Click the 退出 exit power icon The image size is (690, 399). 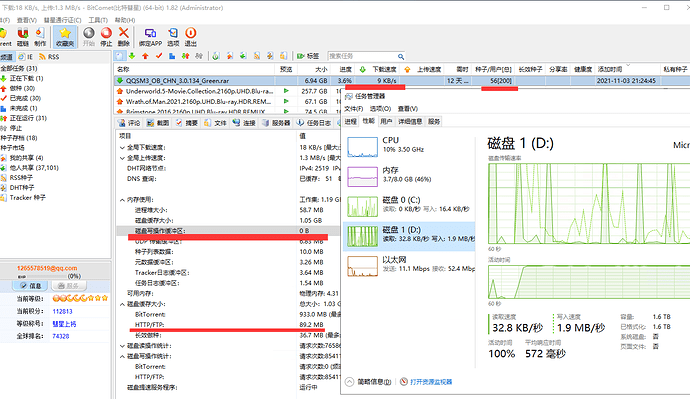(191, 37)
